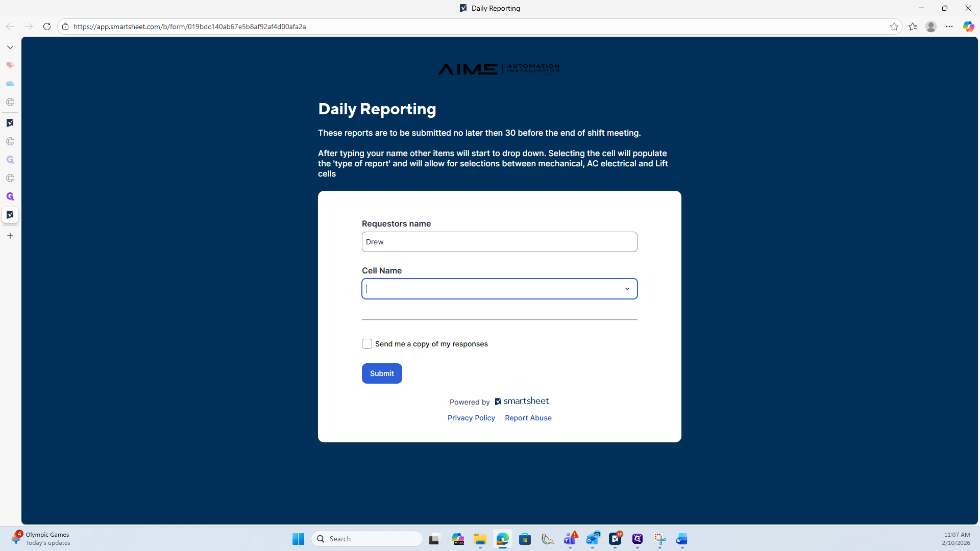Screen dimensions: 980x551
Task: Open the Windows Start menu icon
Action: tap(298, 539)
